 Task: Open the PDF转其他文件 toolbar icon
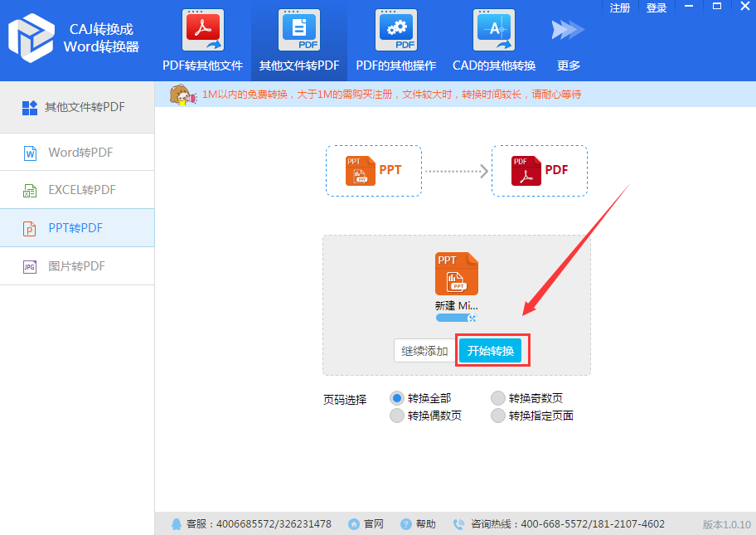(x=203, y=30)
